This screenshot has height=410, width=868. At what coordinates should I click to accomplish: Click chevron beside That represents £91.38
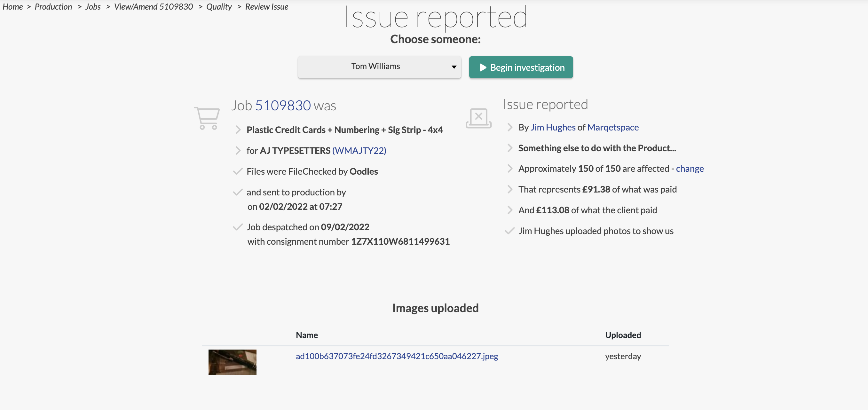510,189
